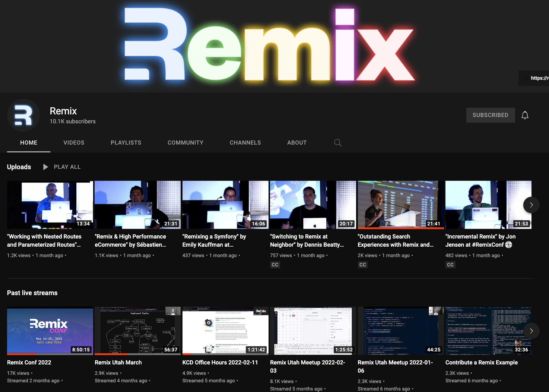
Task: Open Remix Utah Meetup 2022-01-06 thumbnail
Action: tap(401, 331)
